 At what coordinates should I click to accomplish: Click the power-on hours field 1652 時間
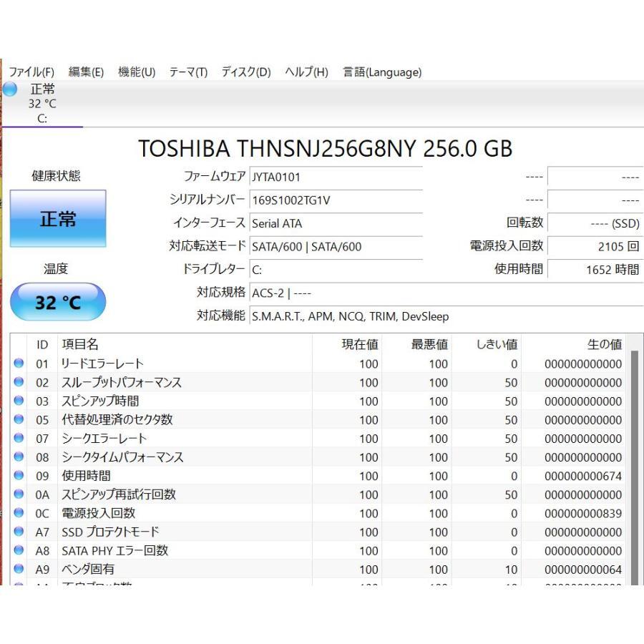[595, 270]
